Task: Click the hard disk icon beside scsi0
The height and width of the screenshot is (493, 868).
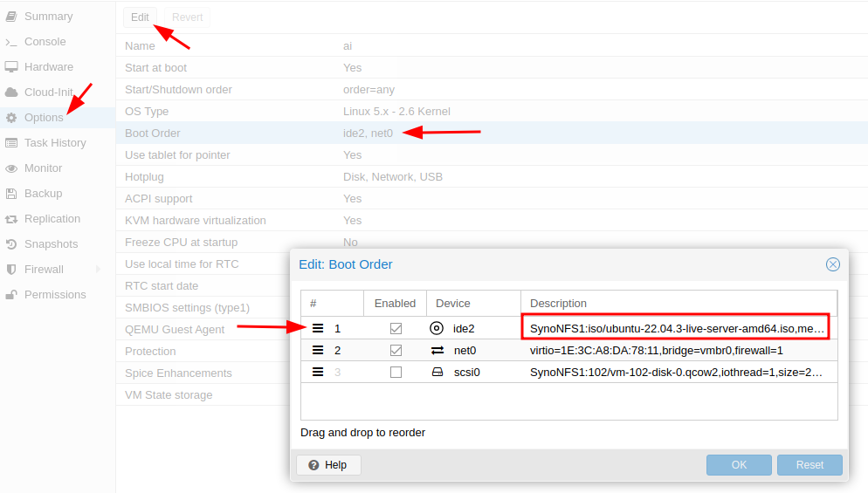Action: pyautogui.click(x=437, y=372)
